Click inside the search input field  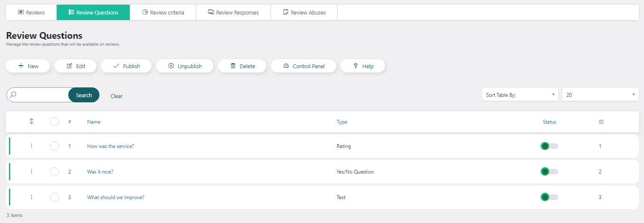coord(43,95)
